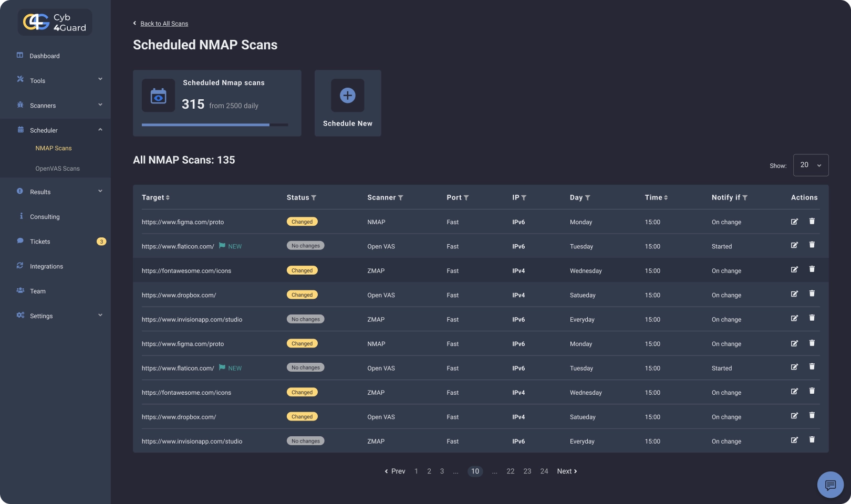Click the Status column filter icon
The image size is (851, 504).
point(314,198)
